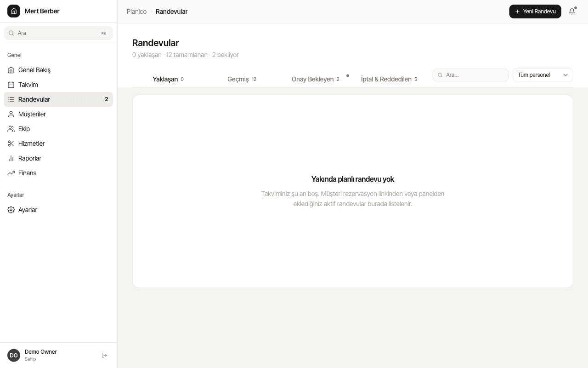Image resolution: width=588 pixels, height=368 pixels.
Task: Open the Ayarlar gear icon
Action: pos(11,210)
